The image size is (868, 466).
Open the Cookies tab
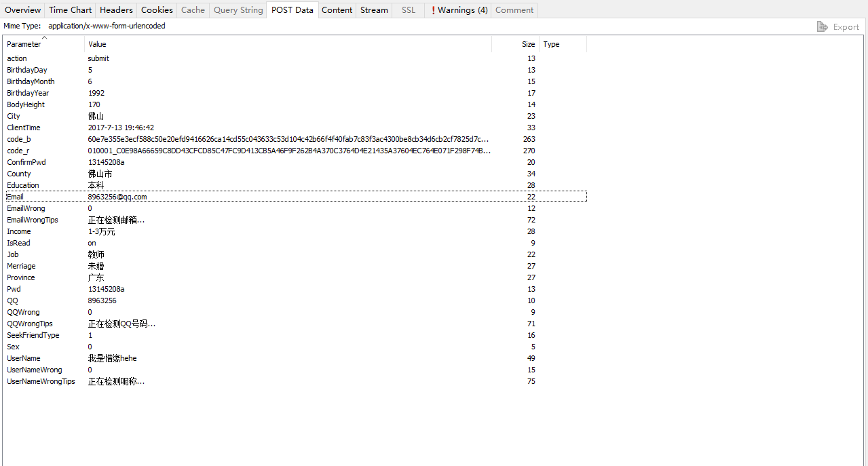click(157, 10)
